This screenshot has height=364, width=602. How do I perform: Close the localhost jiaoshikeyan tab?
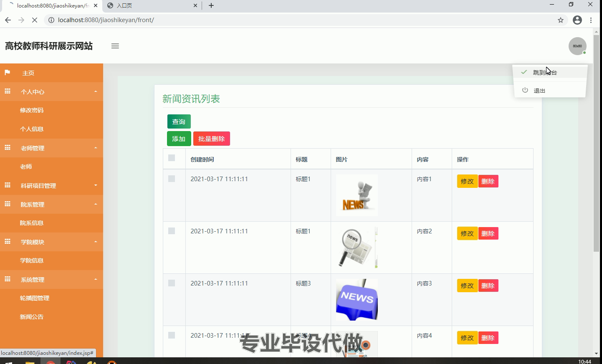pos(95,5)
